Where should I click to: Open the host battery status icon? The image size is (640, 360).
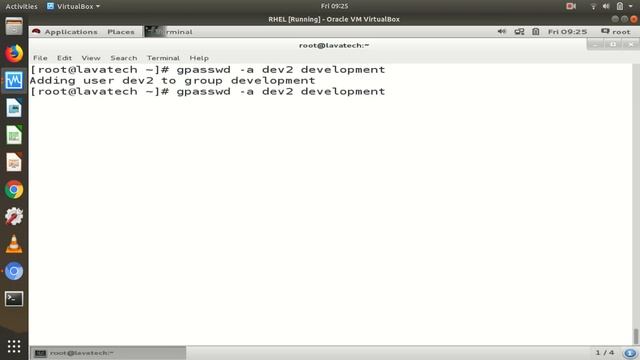coord(620,6)
